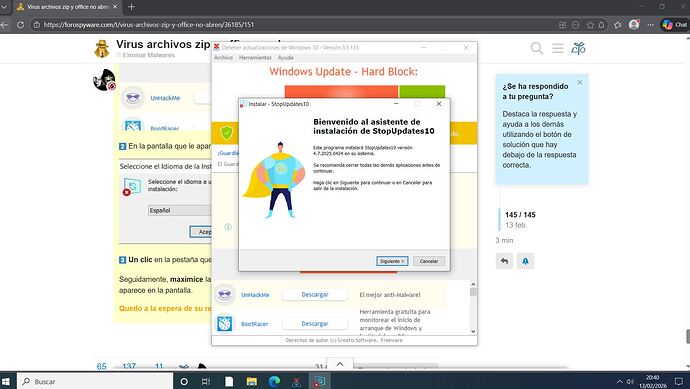The image size is (690, 389).
Task: Click the white document icon on taskbar
Action: [x=229, y=382]
